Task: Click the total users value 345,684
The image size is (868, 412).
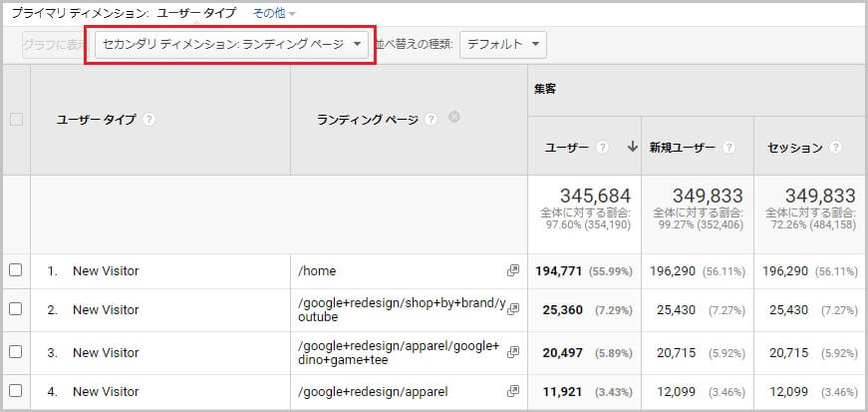Action: 595,196
